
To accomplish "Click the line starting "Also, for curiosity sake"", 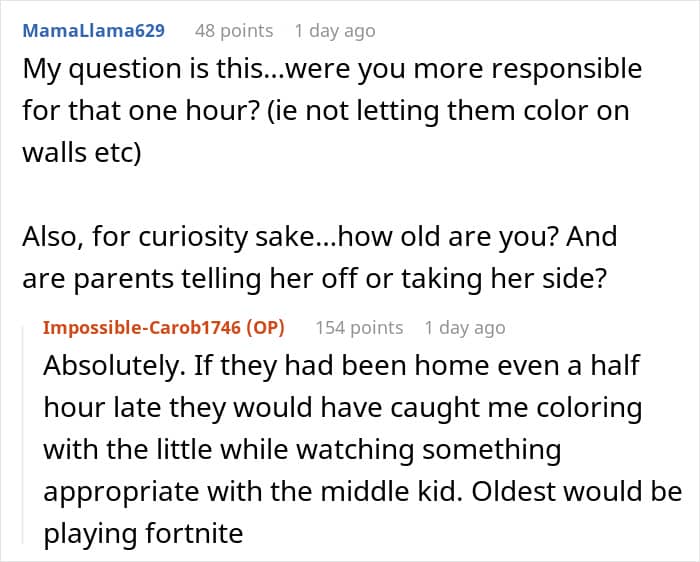I will (x=320, y=237).
